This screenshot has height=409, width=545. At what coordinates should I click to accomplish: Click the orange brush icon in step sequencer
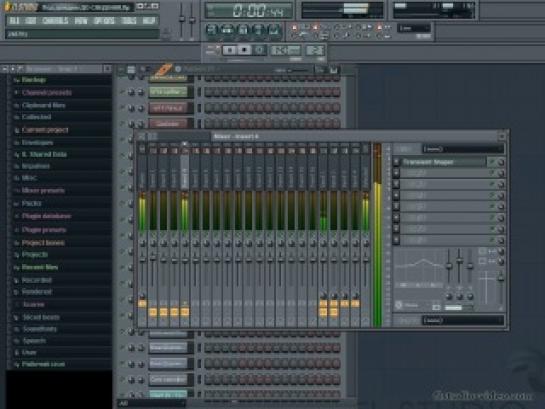click(163, 69)
